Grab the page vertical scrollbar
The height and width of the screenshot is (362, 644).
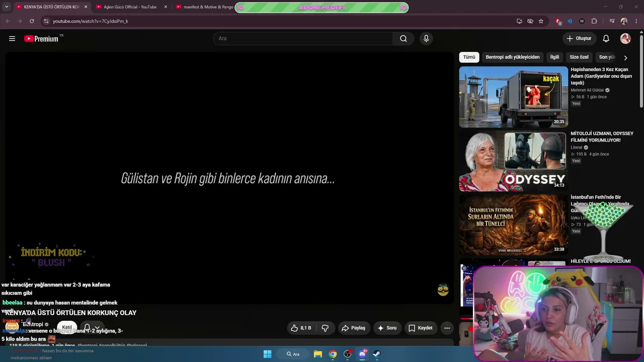pyautogui.click(x=641, y=70)
